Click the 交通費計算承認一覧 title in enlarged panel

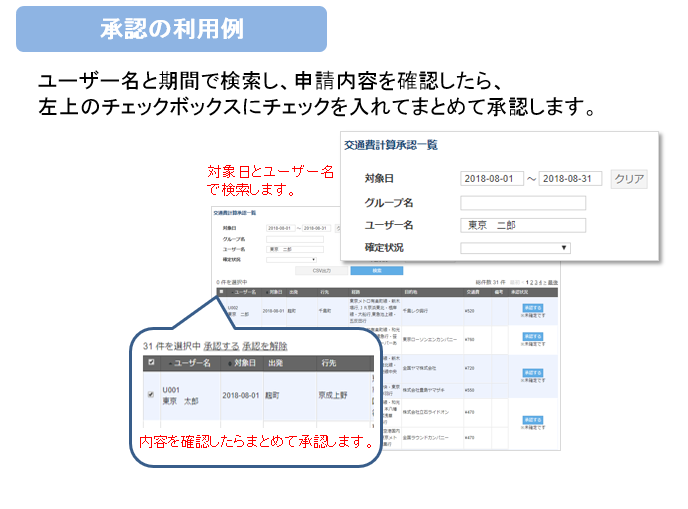click(391, 145)
